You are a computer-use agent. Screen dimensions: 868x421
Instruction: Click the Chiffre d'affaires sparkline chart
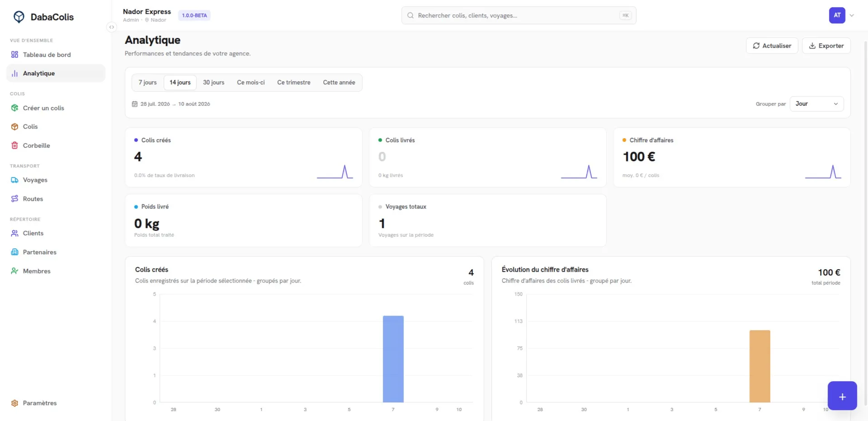pyautogui.click(x=823, y=172)
